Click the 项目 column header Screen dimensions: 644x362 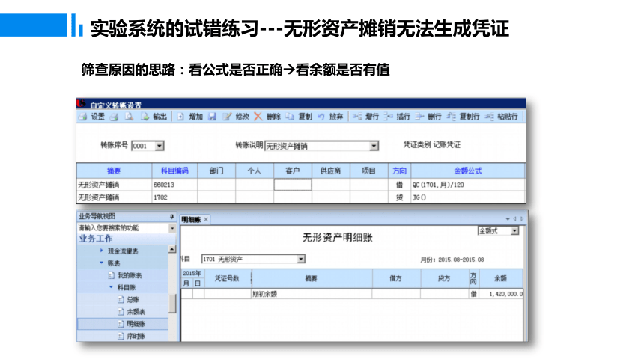369,171
